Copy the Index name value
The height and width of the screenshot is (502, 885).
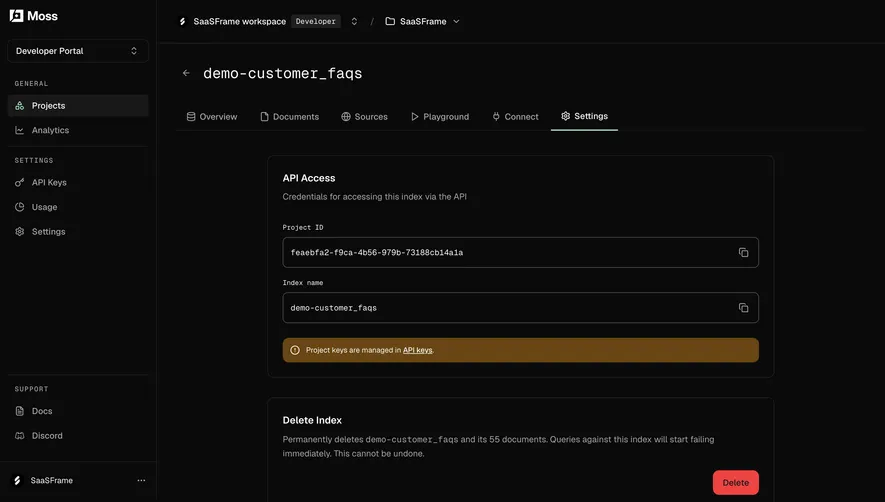tap(743, 308)
